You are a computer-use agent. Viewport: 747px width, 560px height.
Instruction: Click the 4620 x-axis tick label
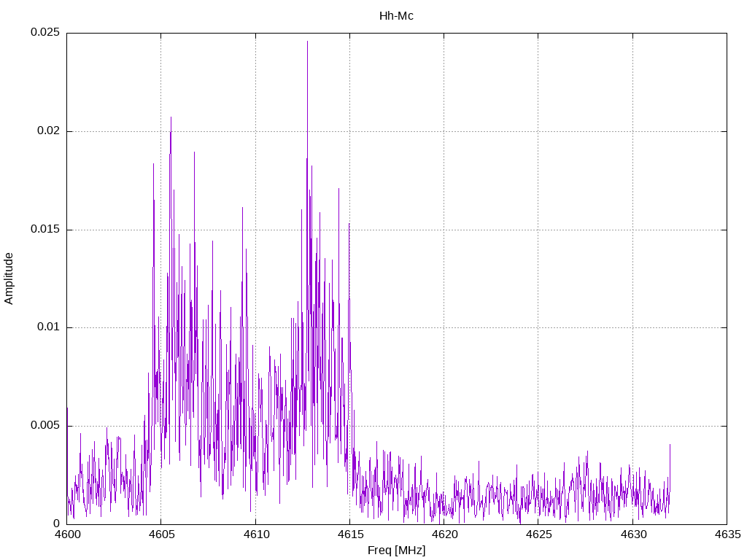pyautogui.click(x=444, y=535)
